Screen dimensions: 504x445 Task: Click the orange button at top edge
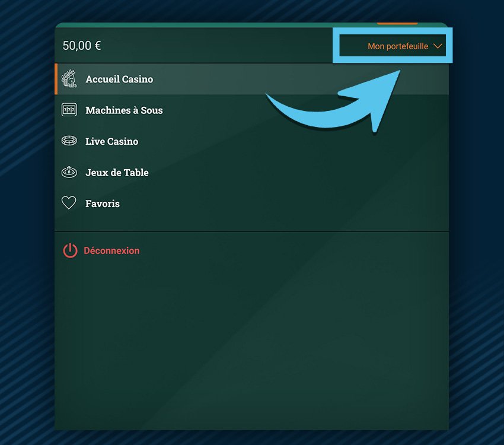397,23
